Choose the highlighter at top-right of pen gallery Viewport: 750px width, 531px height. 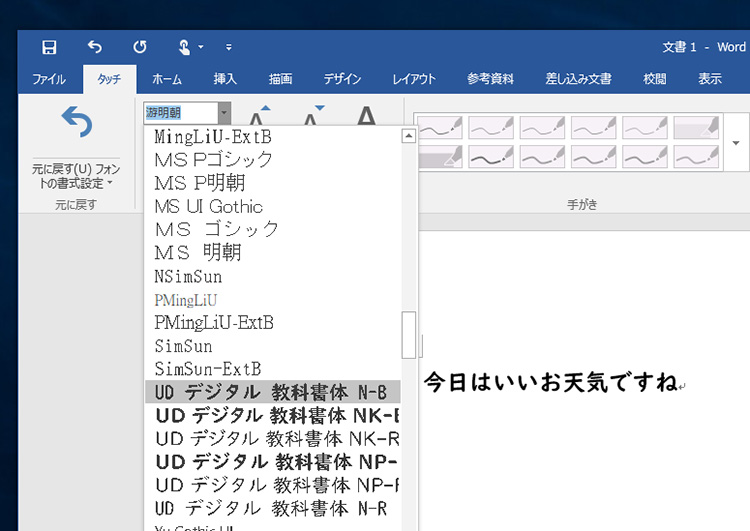(695, 128)
